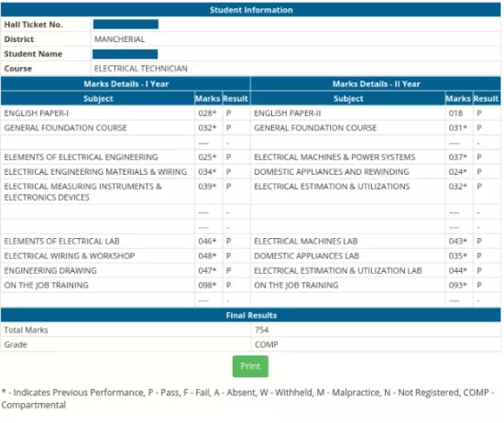
Task: Click the Final Results header
Action: [x=251, y=315]
